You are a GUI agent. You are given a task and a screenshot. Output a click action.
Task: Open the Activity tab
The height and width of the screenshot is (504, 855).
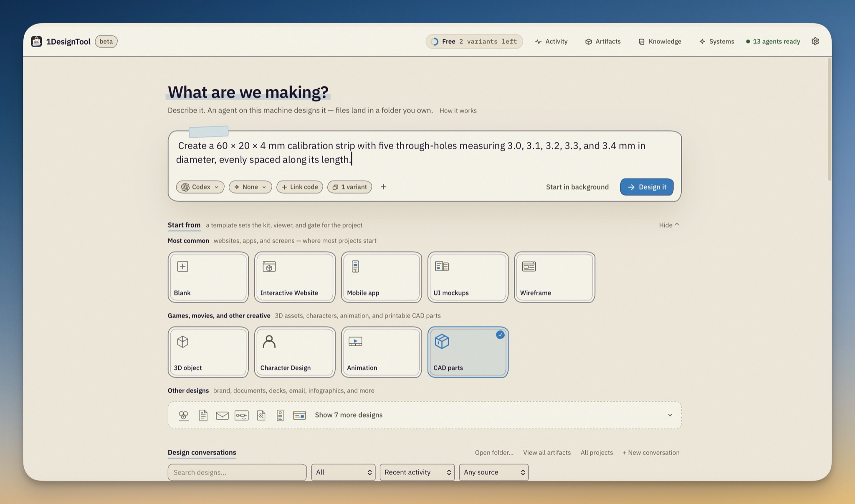click(x=551, y=41)
